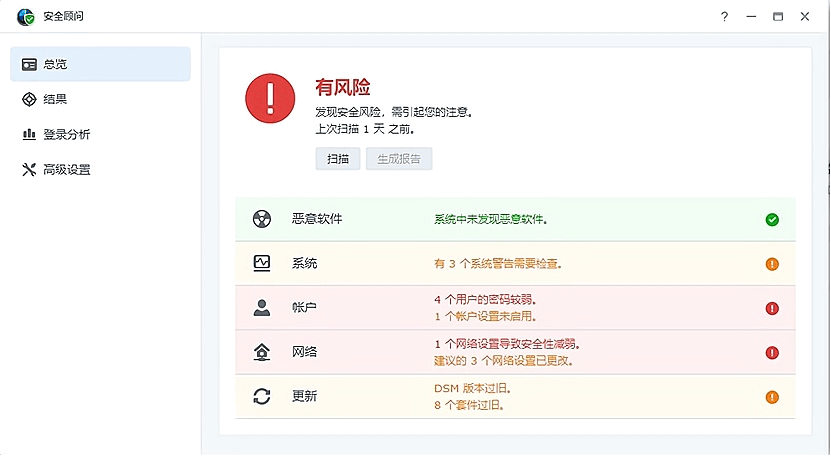The image size is (831, 458).
Task: Open DSM 版本过旧 update message
Action: pyautogui.click(x=472, y=389)
